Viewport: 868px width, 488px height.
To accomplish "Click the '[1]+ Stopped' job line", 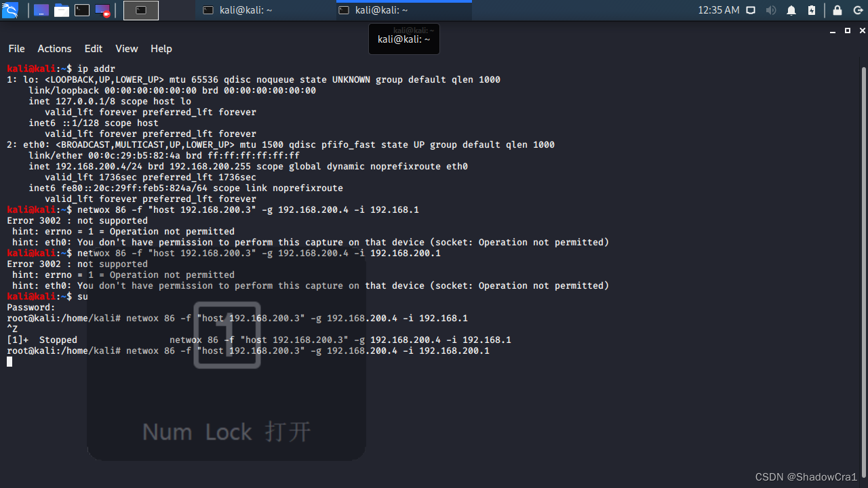I will 259,340.
